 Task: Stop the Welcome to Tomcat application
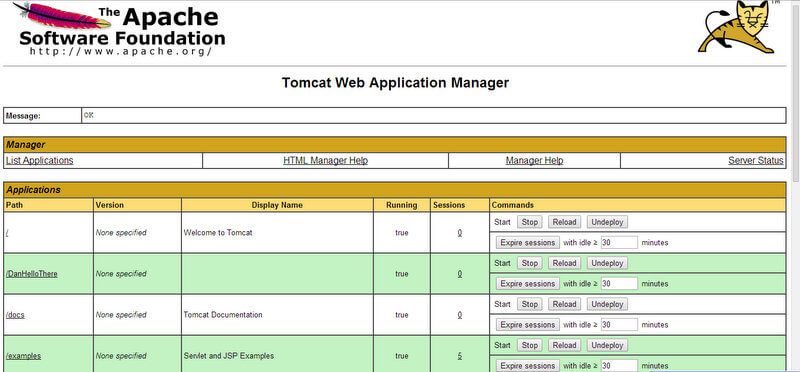click(x=530, y=222)
